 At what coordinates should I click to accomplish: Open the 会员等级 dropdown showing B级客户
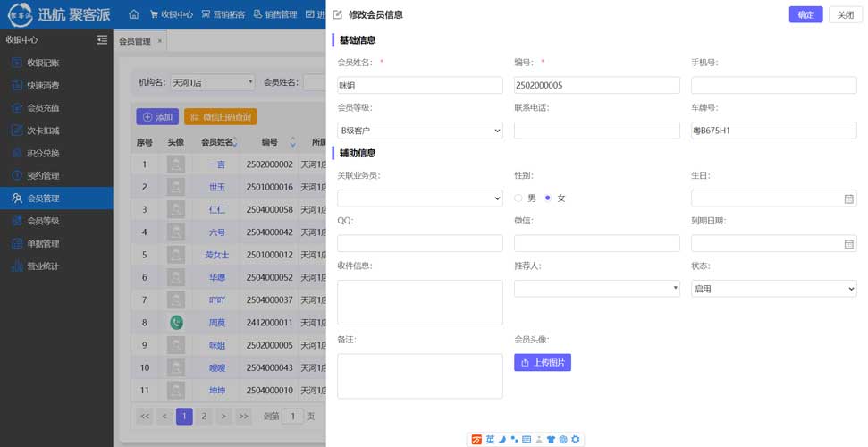point(420,131)
